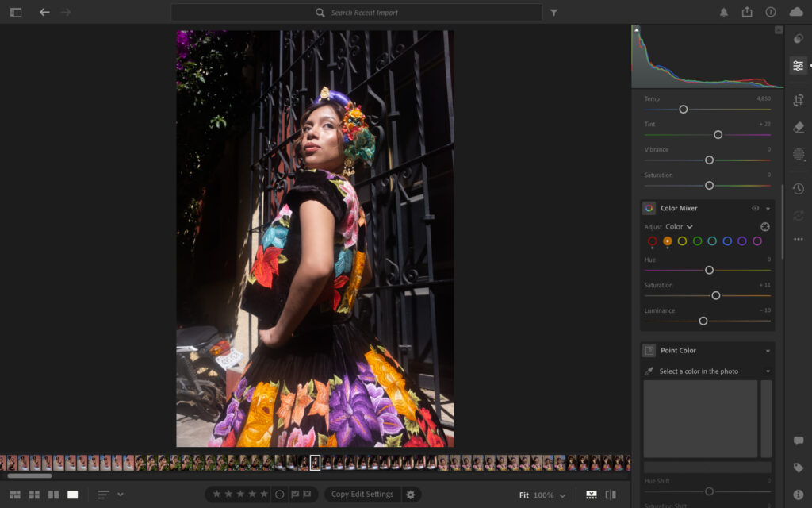The image size is (812, 508).
Task: Open the Versions history icon
Action: coord(798,189)
